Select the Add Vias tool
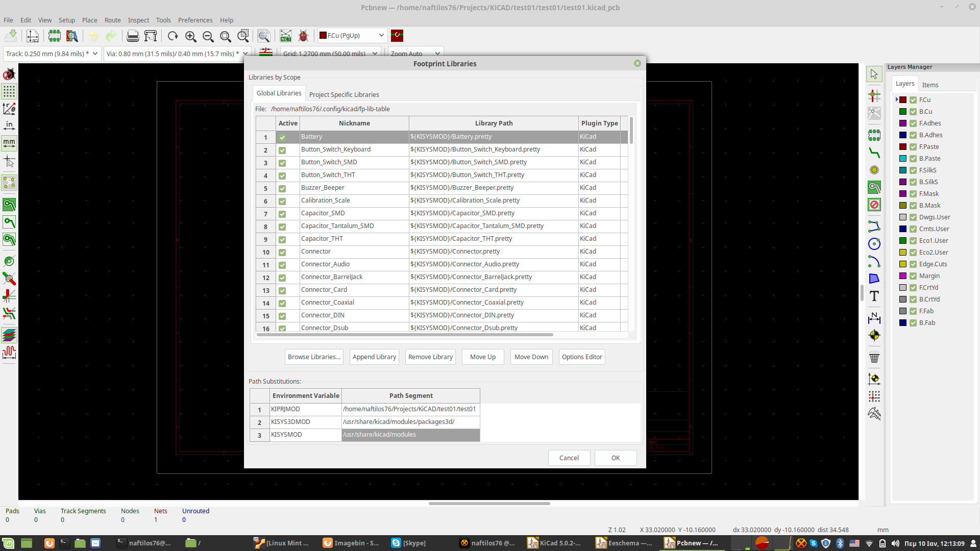The width and height of the screenshot is (980, 551). [x=874, y=170]
